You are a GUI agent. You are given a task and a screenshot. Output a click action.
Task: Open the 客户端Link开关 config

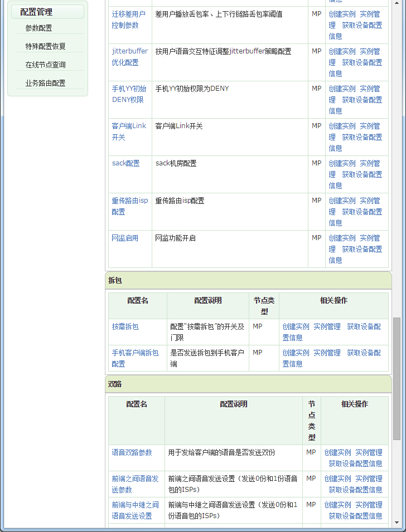pos(129,131)
